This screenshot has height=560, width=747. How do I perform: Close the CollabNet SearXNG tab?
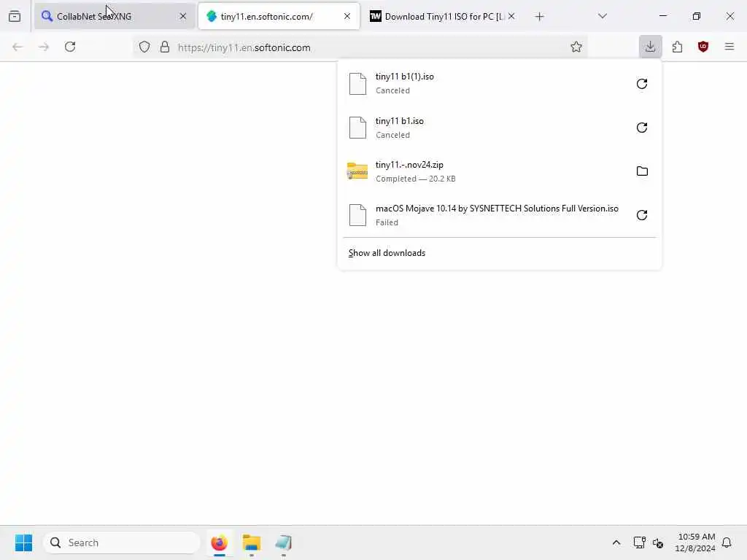[x=183, y=16]
